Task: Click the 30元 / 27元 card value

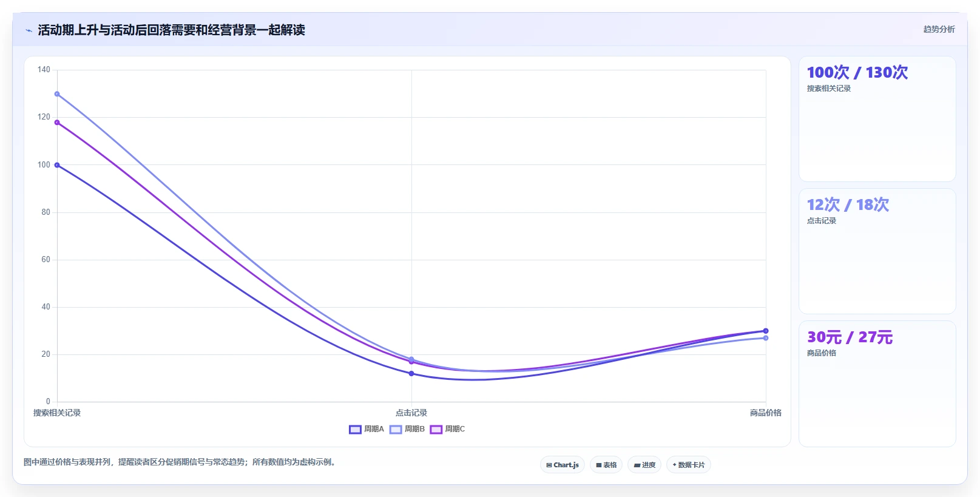Action: tap(850, 337)
